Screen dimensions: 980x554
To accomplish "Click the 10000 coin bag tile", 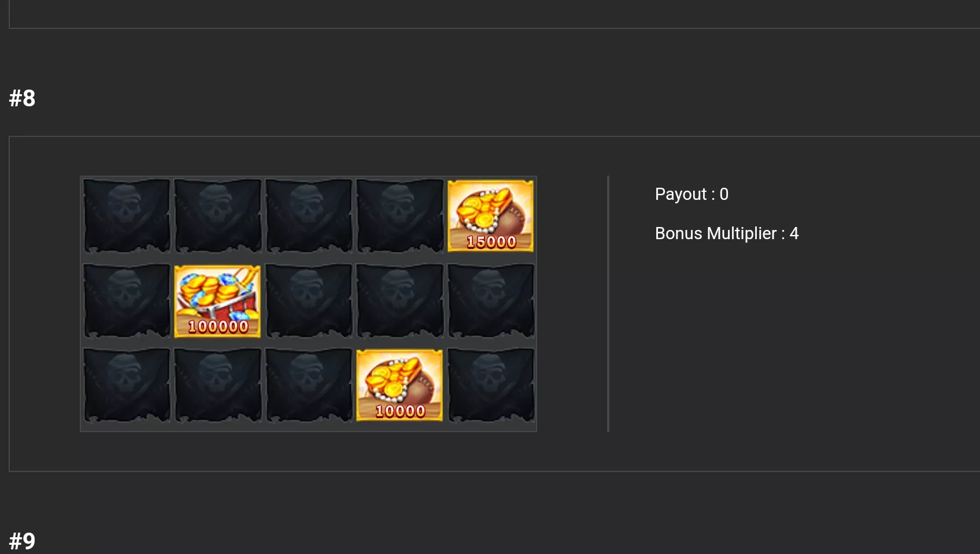I will 400,385.
